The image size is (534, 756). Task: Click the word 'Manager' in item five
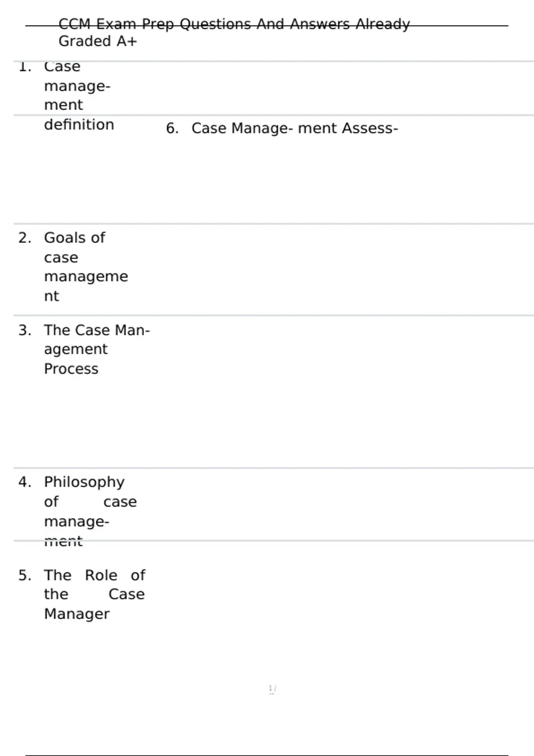77,614
